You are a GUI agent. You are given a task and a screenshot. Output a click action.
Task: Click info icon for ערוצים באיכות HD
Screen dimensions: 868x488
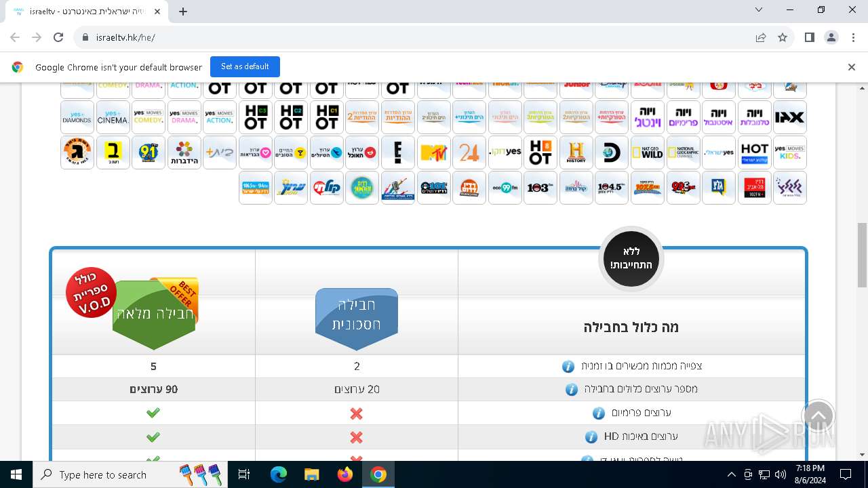coord(591,436)
